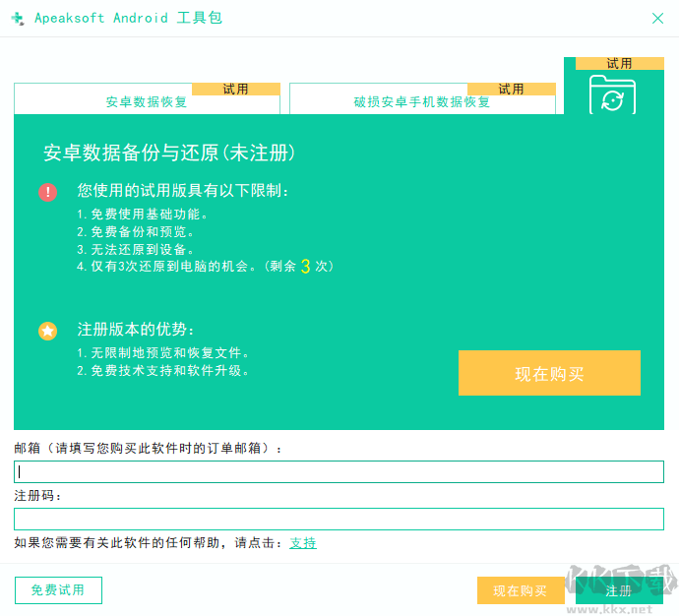Click the window title Apeaksoft Android 工具包

128,18
